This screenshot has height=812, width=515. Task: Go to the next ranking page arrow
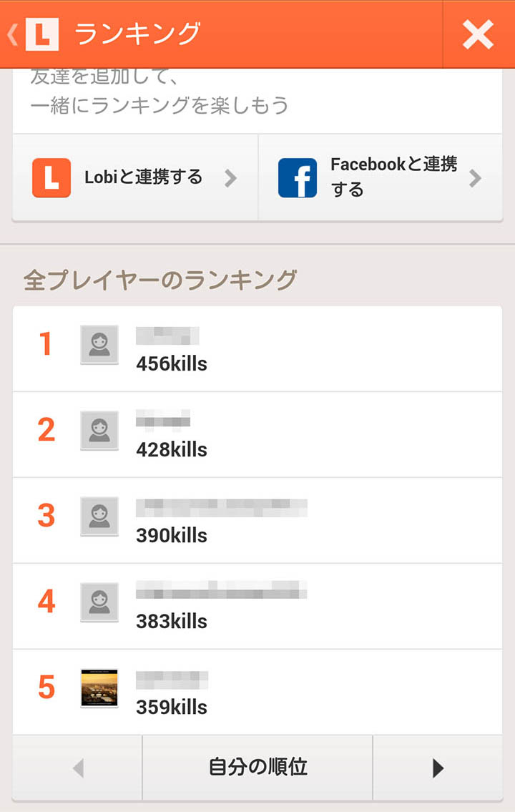pyautogui.click(x=438, y=768)
